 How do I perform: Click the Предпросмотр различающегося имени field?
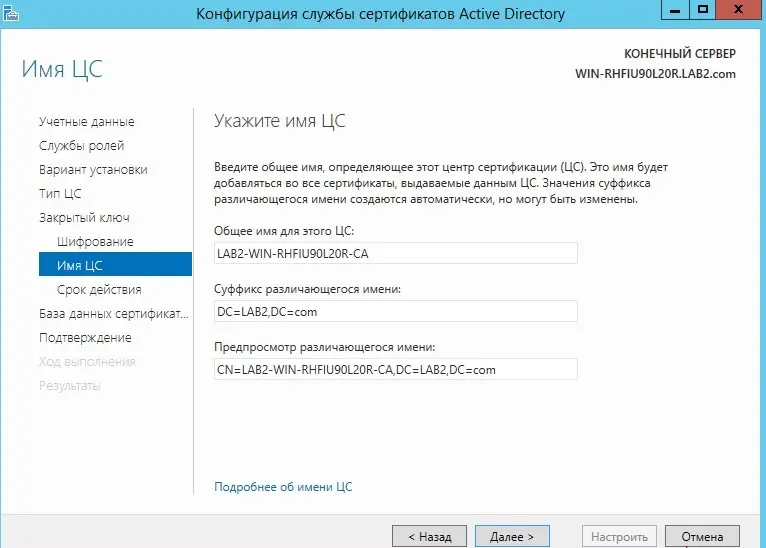[x=396, y=370]
